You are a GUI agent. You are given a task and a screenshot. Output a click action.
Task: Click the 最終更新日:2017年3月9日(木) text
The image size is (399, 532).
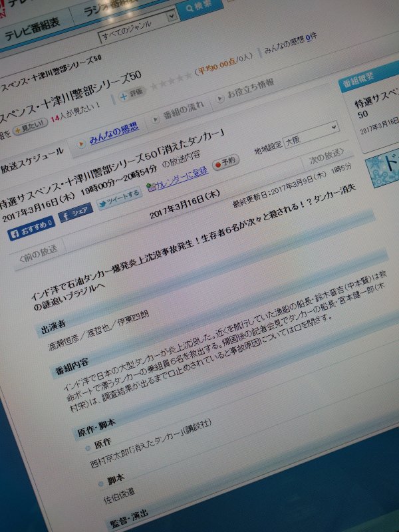[x=279, y=190]
